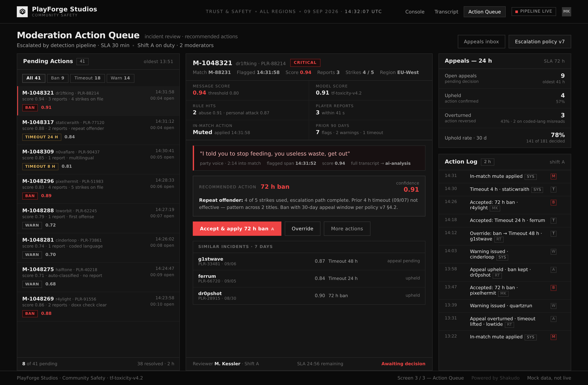Filter queue by Timeout 18
Screen dimensions: 588x385
click(87, 78)
